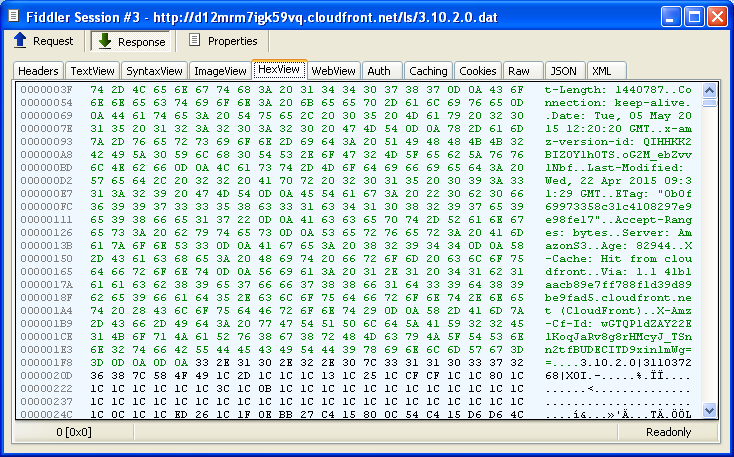Click the scrollbar up arrow in hex view

(709, 90)
